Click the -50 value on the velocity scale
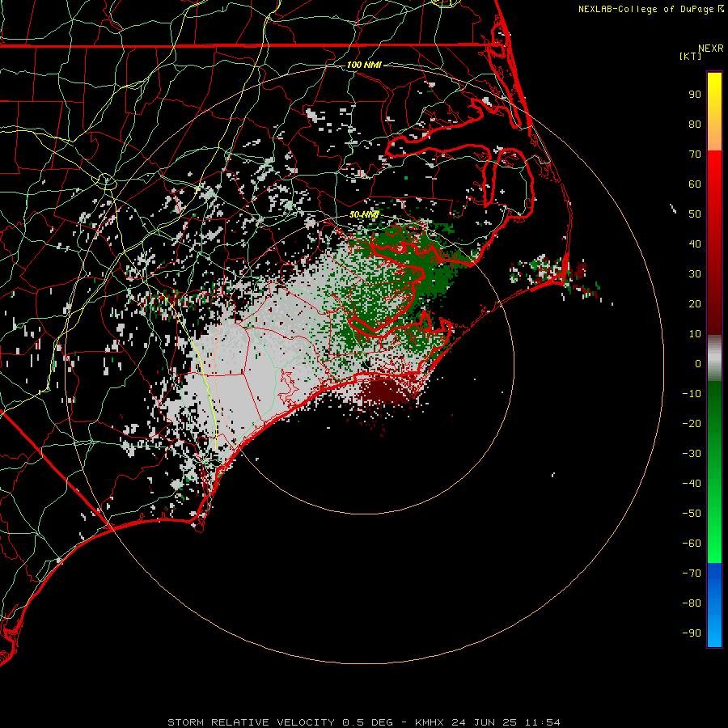 (x=692, y=514)
